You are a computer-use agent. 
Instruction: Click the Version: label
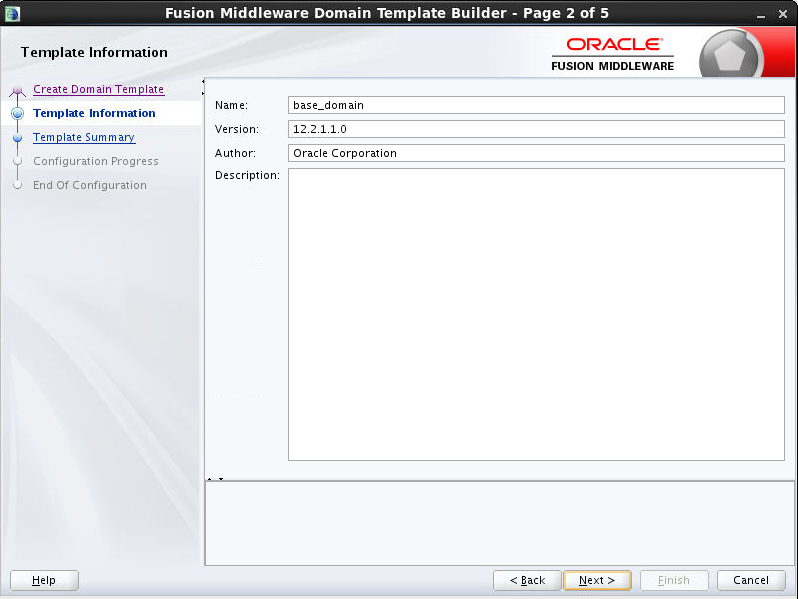tap(237, 129)
